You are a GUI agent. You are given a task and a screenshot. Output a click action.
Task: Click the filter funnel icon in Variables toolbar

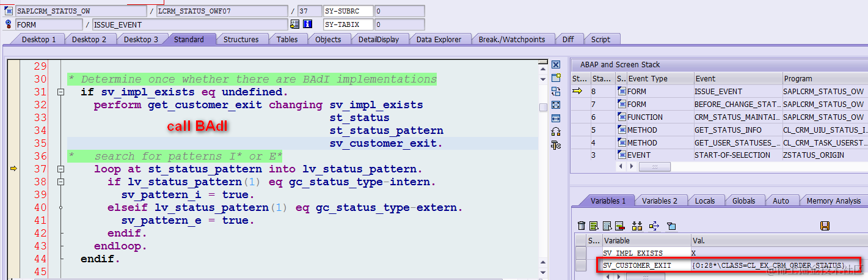click(x=671, y=226)
